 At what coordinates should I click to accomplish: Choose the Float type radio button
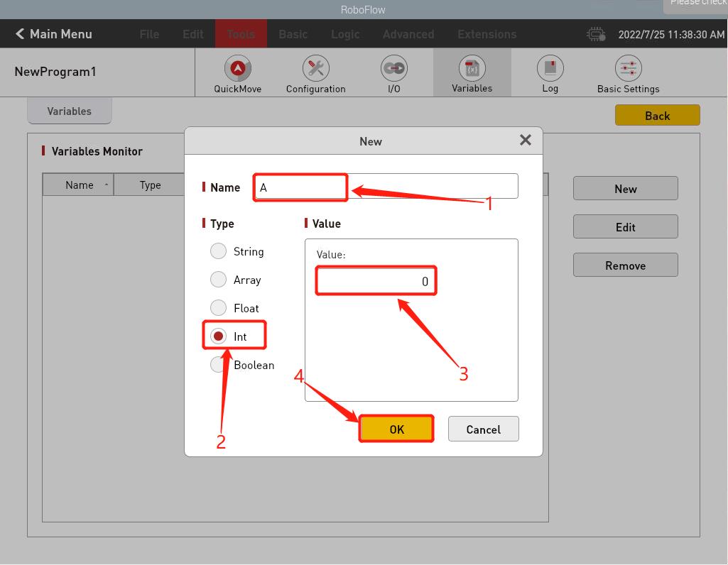[x=219, y=308]
